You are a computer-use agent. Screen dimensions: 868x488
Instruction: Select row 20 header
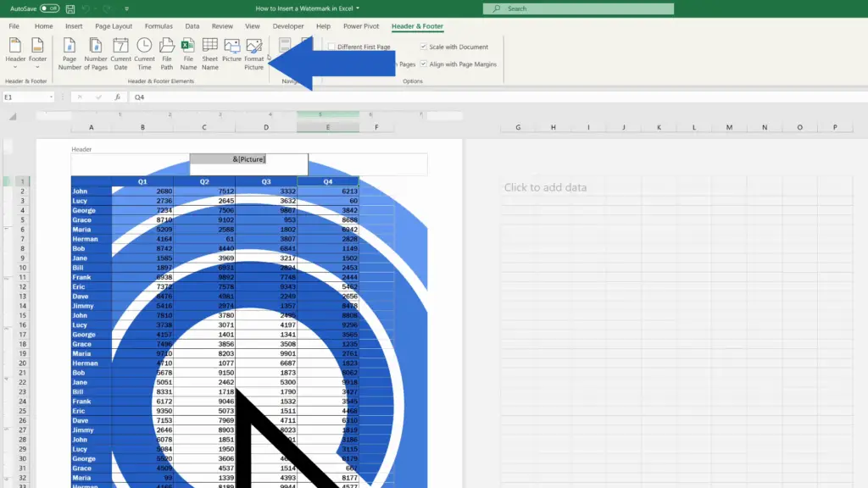[22, 363]
